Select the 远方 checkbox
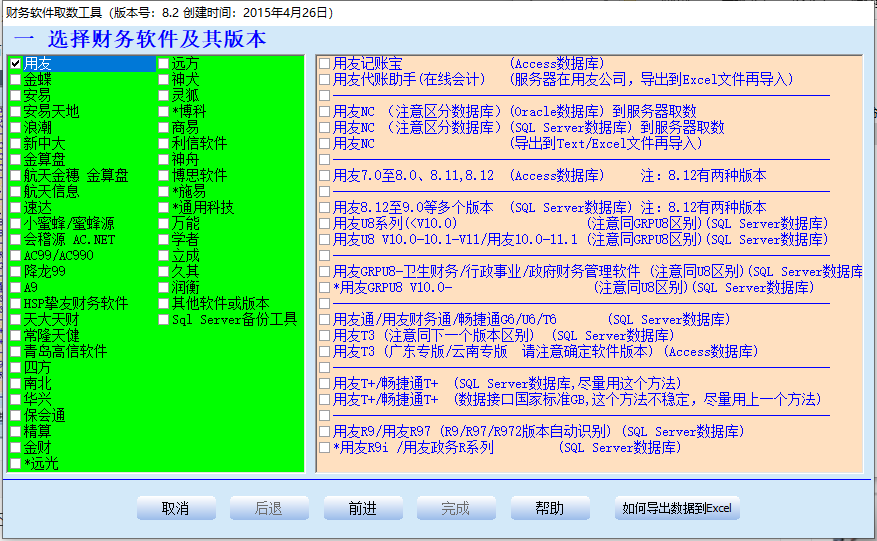Image resolution: width=877 pixels, height=541 pixels. click(163, 64)
